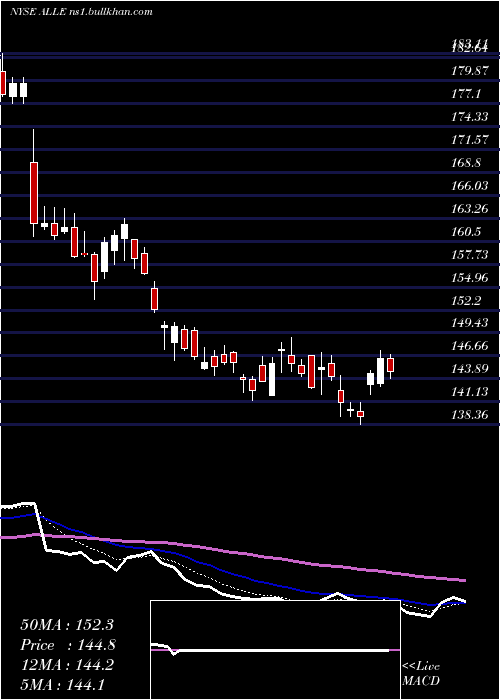Select the 179.87 price axis label
This screenshot has height=700, width=500.
(x=469, y=71)
